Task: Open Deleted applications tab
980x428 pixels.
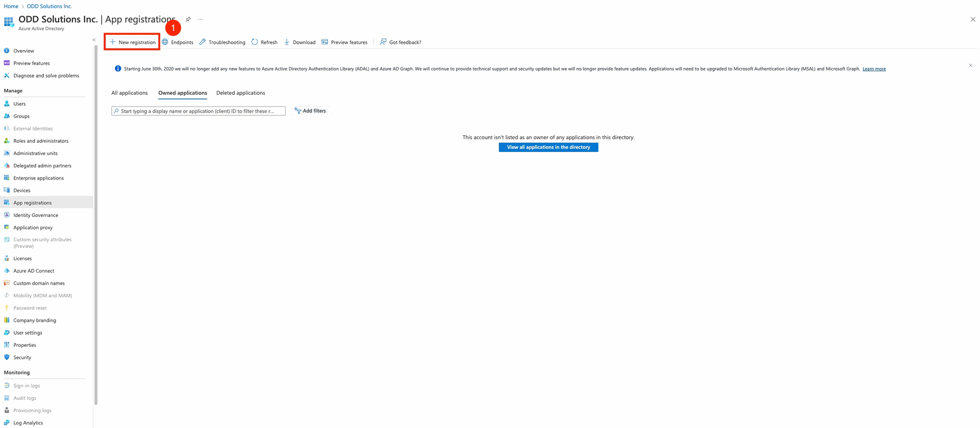Action: [x=240, y=93]
